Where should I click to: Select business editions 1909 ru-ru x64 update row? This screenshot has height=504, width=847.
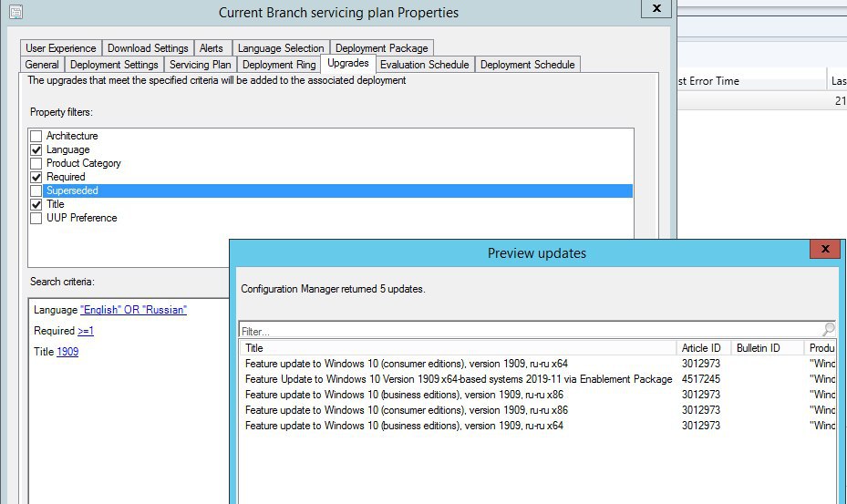point(538,426)
